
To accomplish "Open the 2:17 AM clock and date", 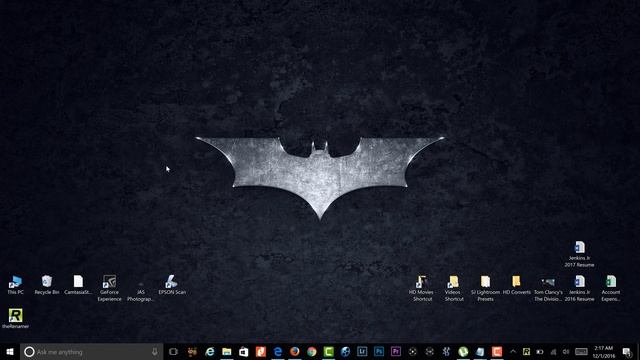I will click(x=604, y=352).
